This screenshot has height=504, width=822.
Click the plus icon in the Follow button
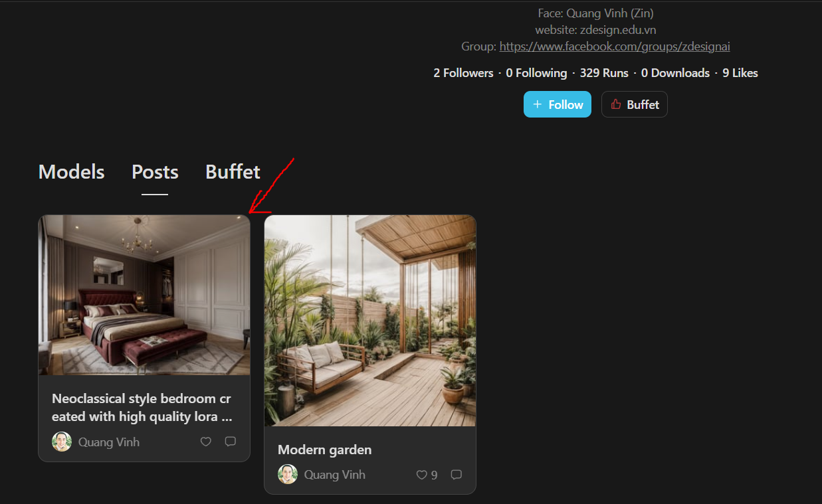coord(538,104)
